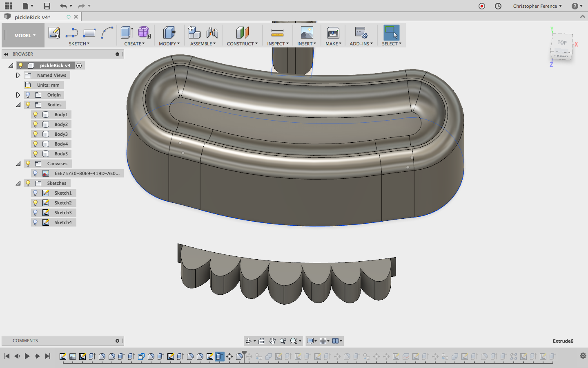The image size is (588, 368).
Task: Open the CONSTRUCT menu
Action: [242, 44]
